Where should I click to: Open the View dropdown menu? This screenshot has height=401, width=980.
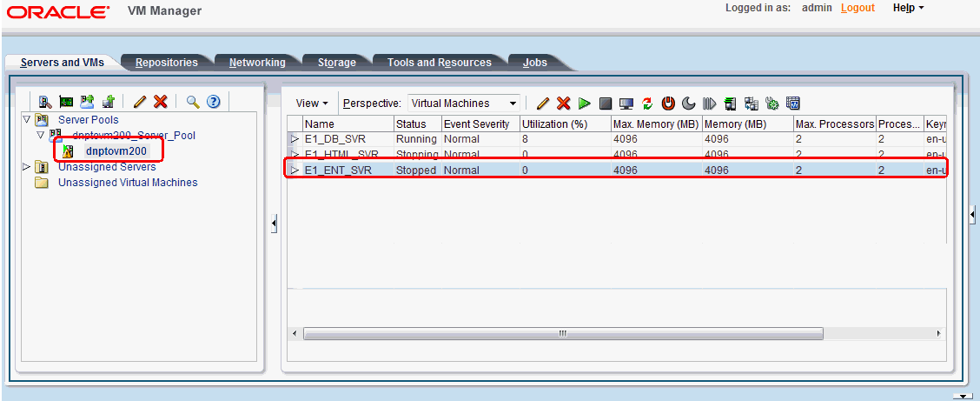click(312, 104)
